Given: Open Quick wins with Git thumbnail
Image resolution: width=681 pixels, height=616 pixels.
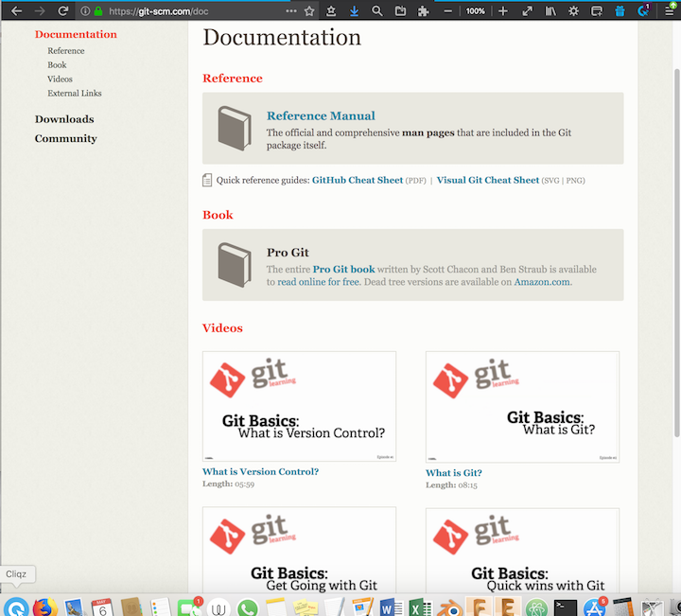Looking at the screenshot, I should 522,551.
